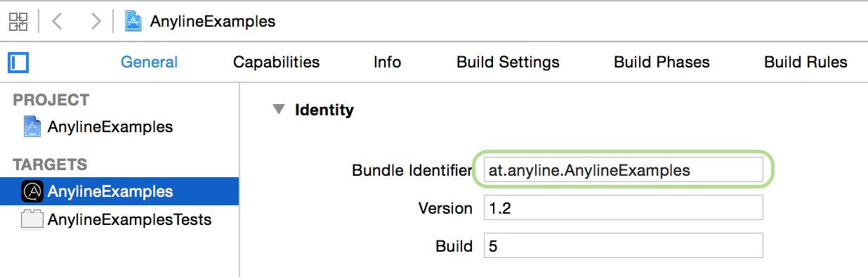Open the Info tab
The height and width of the screenshot is (277, 868).
point(387,62)
